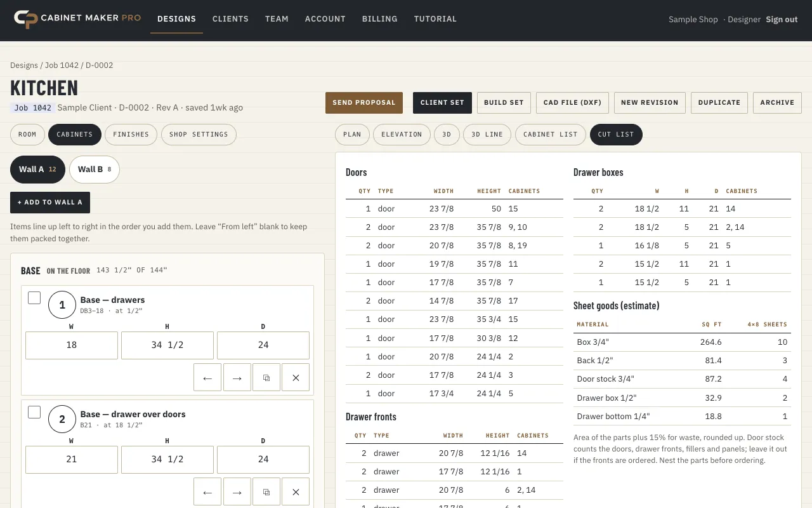Tick the checkbox for Base — drawers
The height and width of the screenshot is (508, 812).
pos(34,298)
